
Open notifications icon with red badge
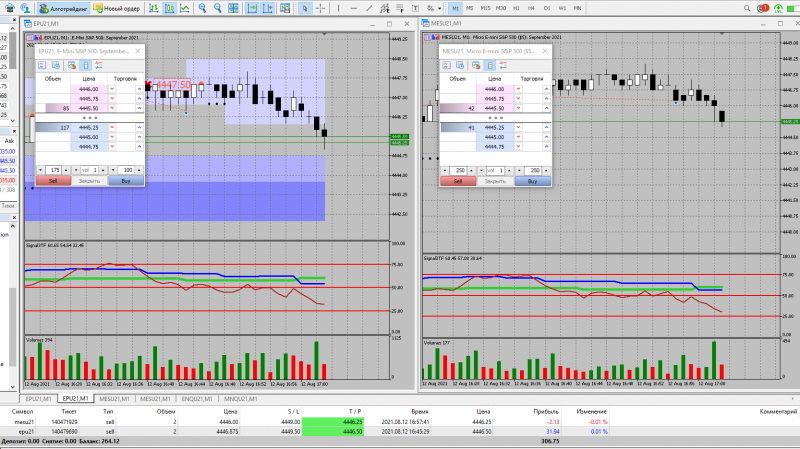click(763, 8)
